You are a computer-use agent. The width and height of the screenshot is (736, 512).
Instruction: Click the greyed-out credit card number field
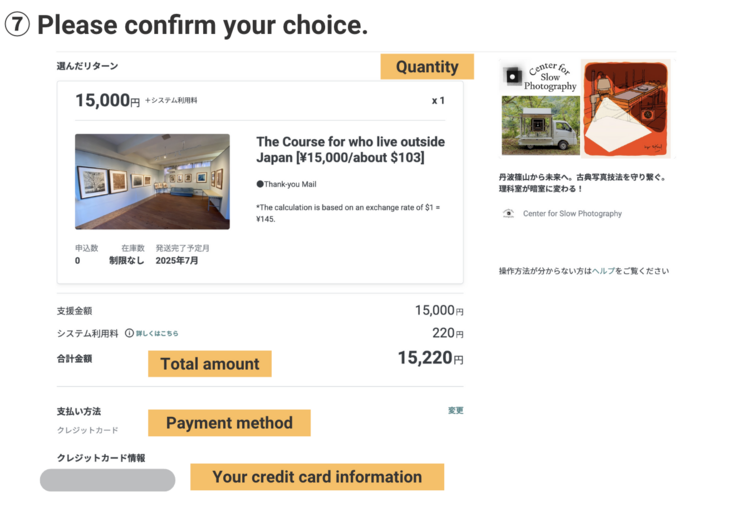pos(107,480)
